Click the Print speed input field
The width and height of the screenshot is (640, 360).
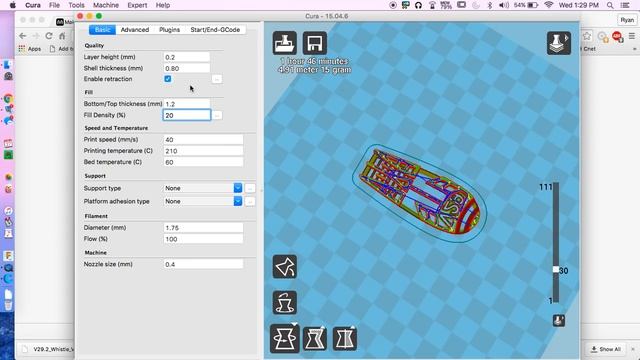click(203, 140)
